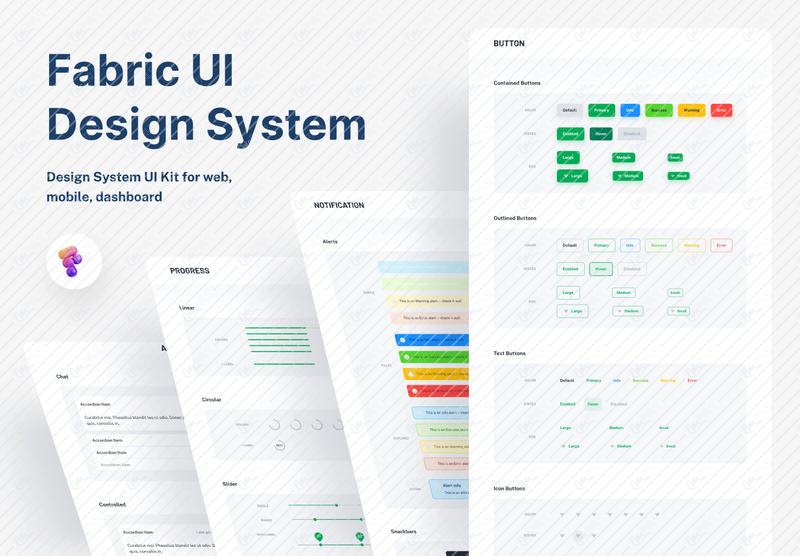Click the contained Enabled state button
This screenshot has width=800, height=556.
tap(570, 134)
